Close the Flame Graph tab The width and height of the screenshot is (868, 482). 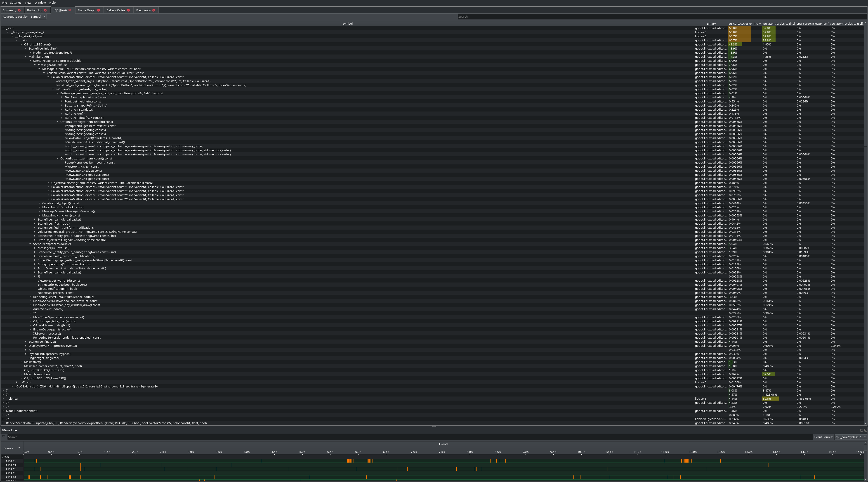[98, 10]
